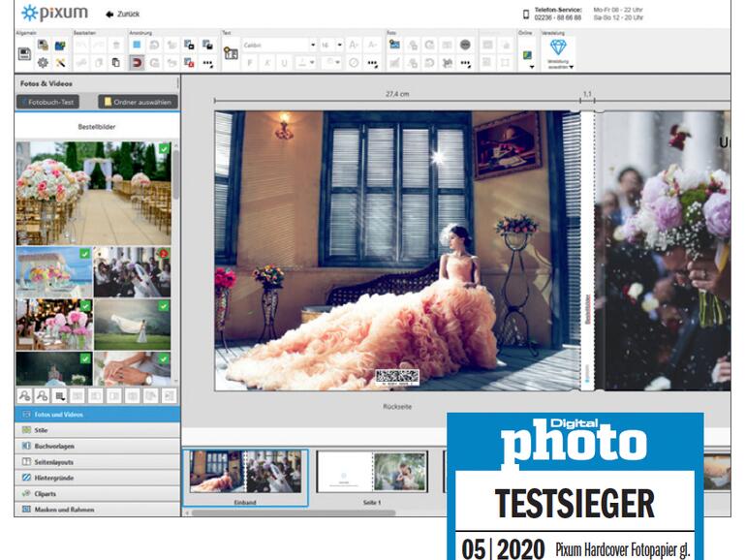Click the insert text box icon
The height and width of the screenshot is (560, 746).
(x=231, y=54)
